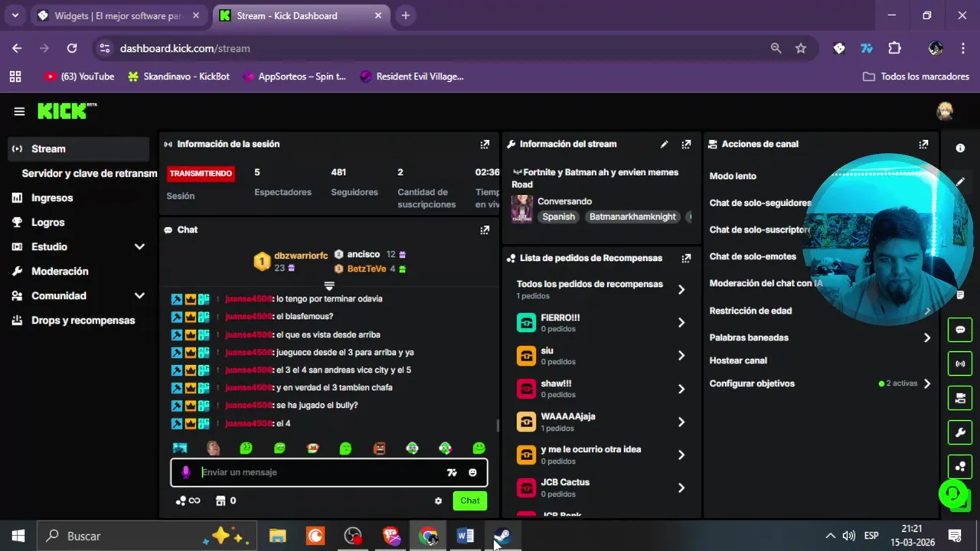Select Stream in the sidebar

[x=78, y=148]
